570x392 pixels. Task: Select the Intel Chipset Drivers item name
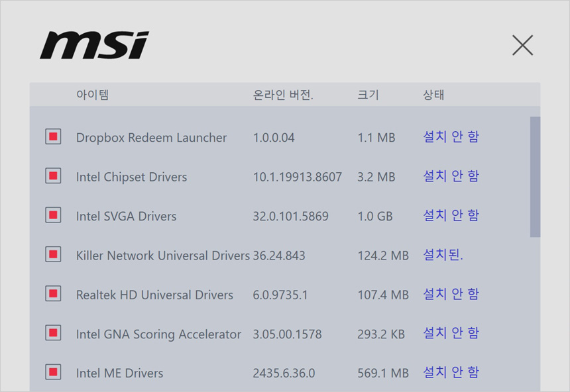[131, 177]
